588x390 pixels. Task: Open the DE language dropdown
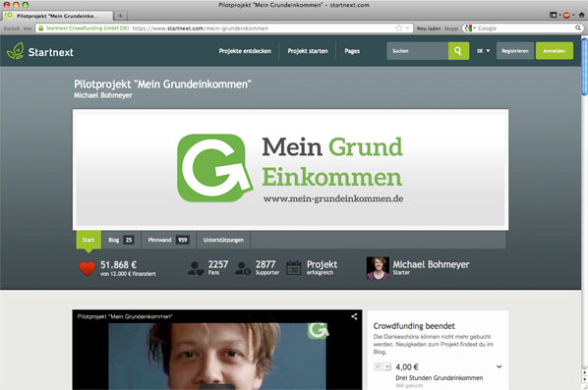pos(483,51)
